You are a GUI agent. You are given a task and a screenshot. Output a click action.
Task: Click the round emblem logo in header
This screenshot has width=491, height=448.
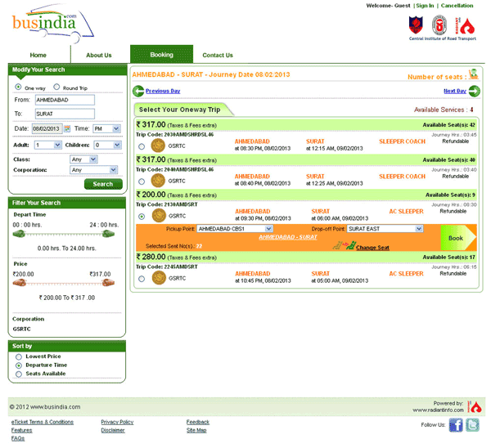[439, 25]
